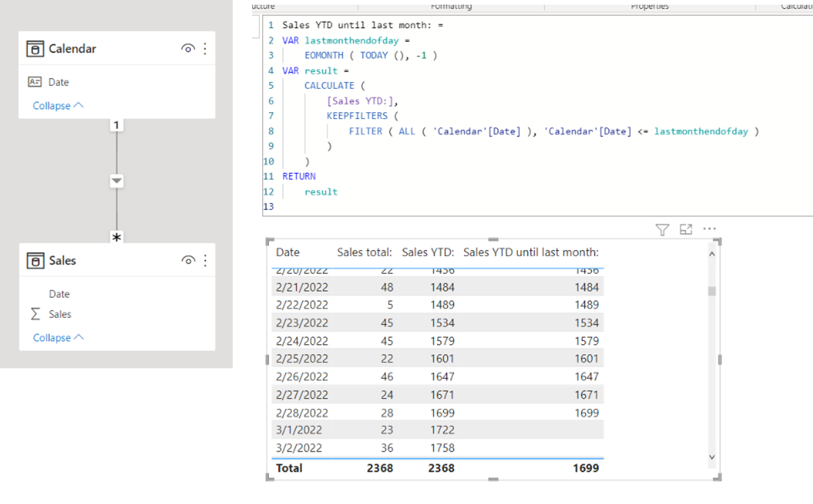Toggle visibility eye on Calendar table
Image resolution: width=813 pixels, height=504 pixels.
(188, 48)
